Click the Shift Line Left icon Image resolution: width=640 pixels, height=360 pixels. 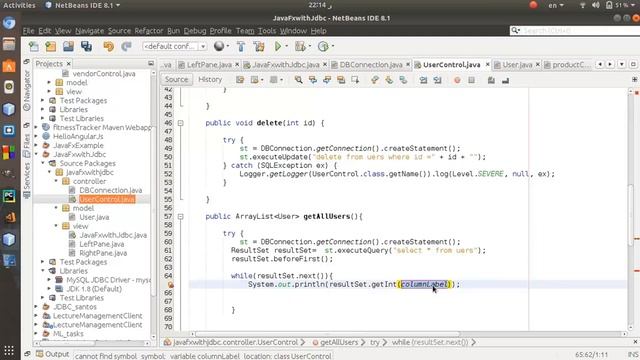(423, 80)
